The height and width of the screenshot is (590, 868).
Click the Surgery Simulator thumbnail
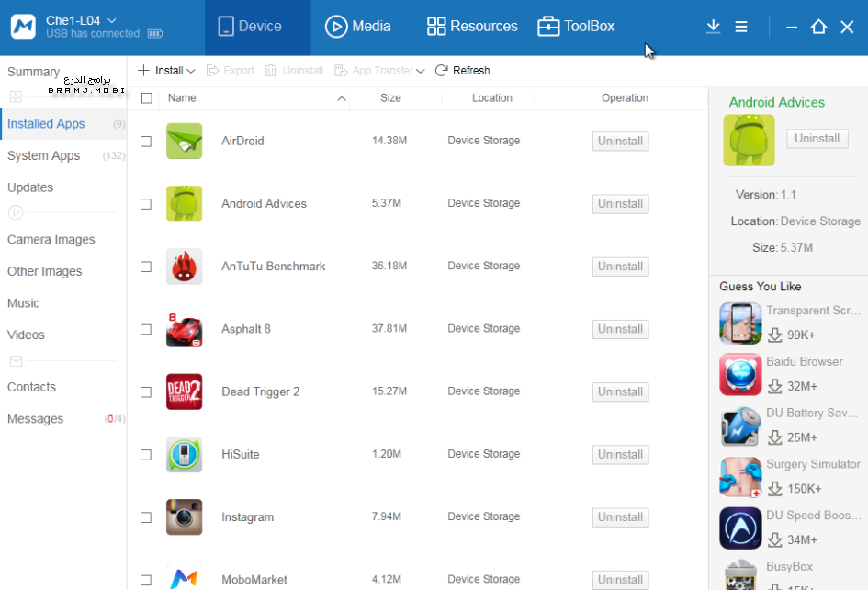(x=740, y=478)
